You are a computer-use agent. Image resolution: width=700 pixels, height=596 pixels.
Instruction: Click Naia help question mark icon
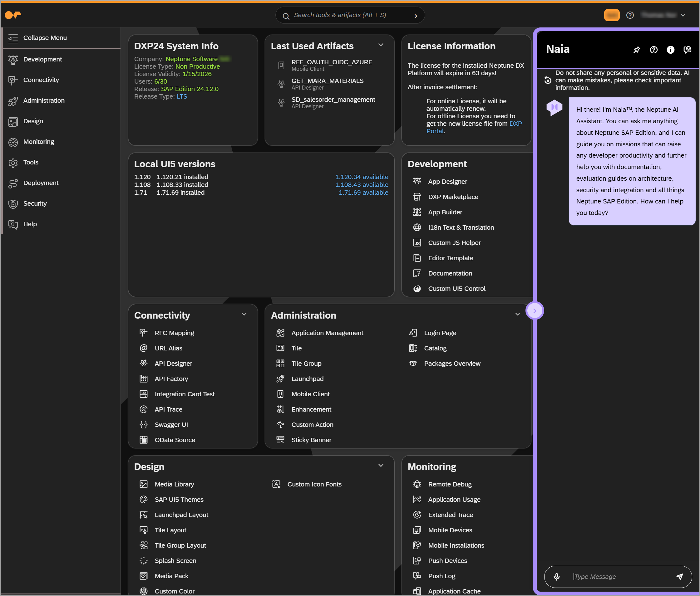click(x=653, y=50)
